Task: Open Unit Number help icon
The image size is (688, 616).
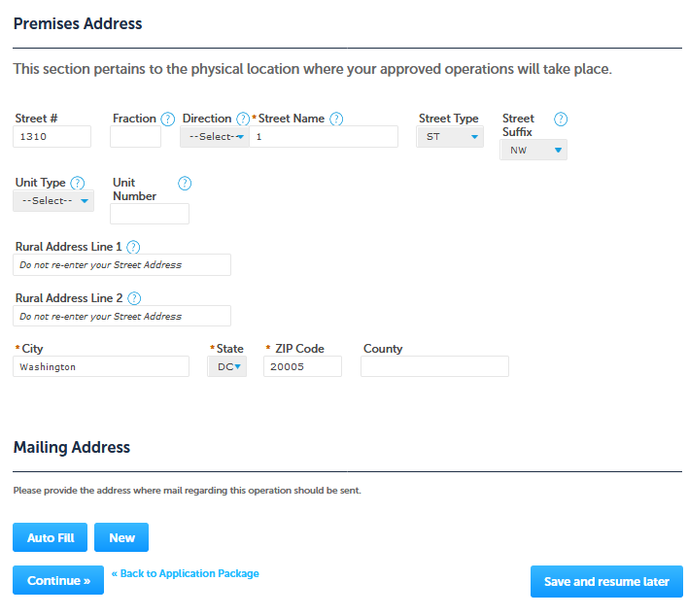Action: tap(185, 183)
